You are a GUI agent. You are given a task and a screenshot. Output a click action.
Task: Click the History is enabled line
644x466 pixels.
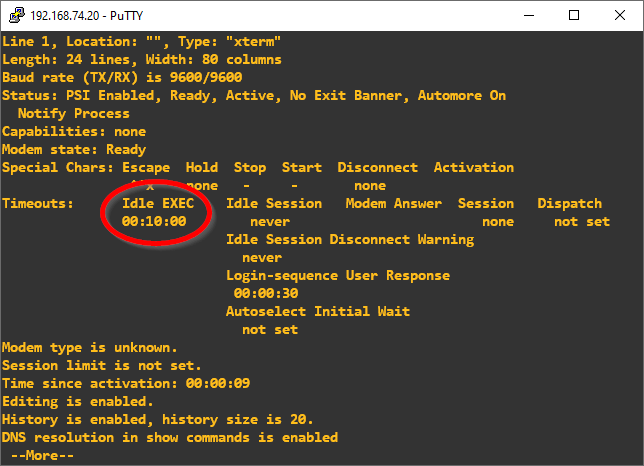coord(158,420)
